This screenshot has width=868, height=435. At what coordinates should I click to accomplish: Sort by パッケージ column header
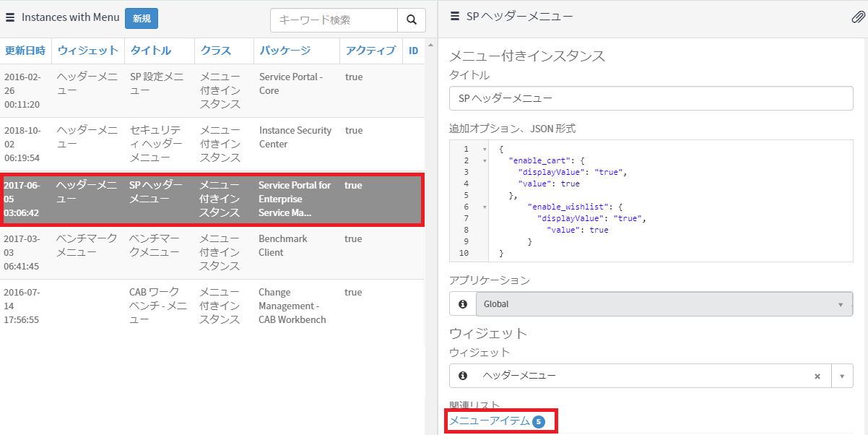click(285, 51)
